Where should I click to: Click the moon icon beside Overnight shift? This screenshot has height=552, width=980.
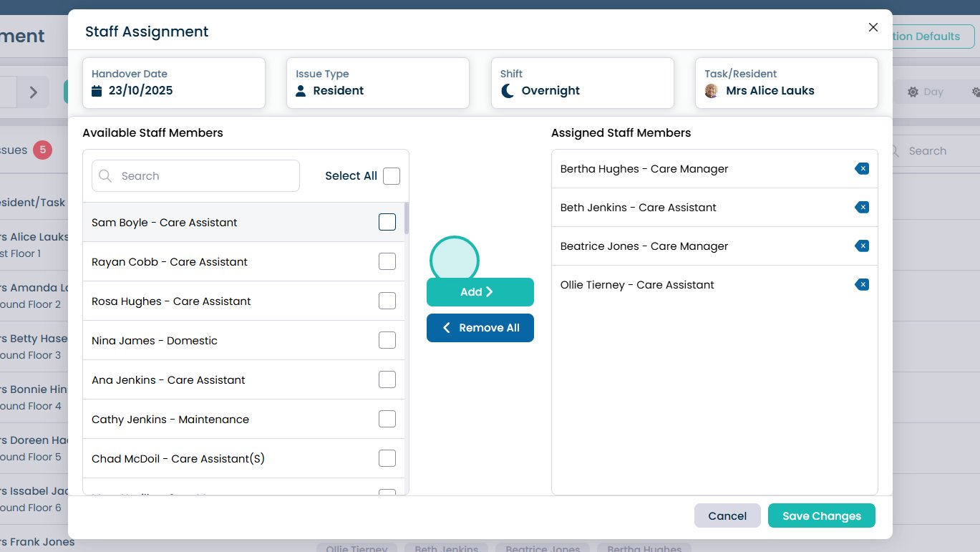click(x=508, y=91)
